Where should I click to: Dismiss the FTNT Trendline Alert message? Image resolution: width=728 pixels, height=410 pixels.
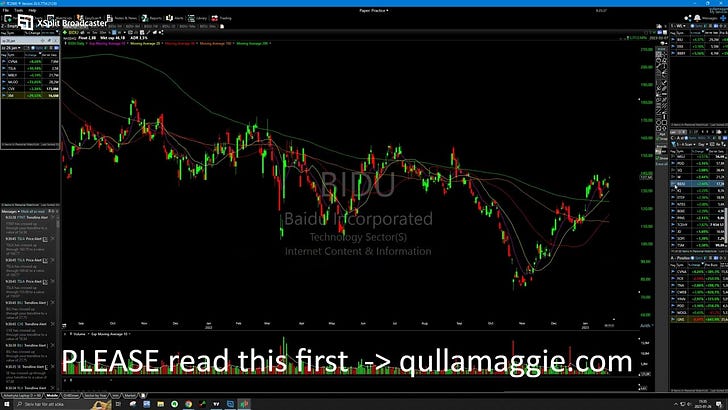pos(52,217)
